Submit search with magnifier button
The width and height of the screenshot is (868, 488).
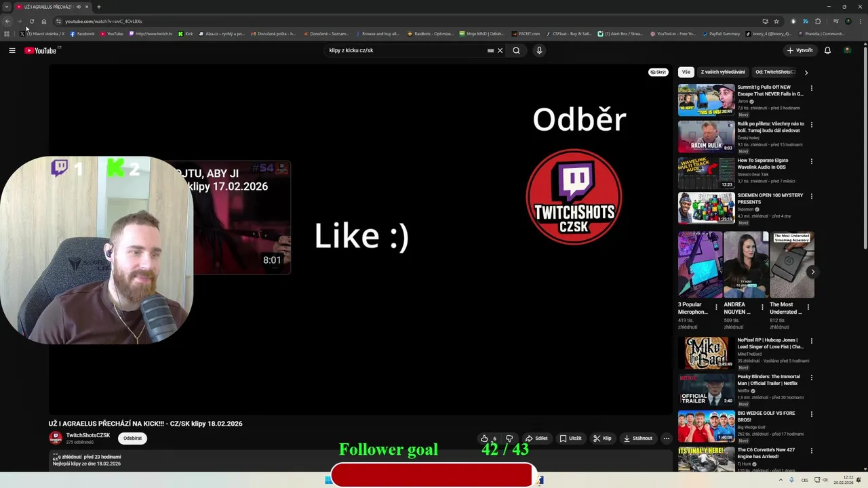point(516,50)
